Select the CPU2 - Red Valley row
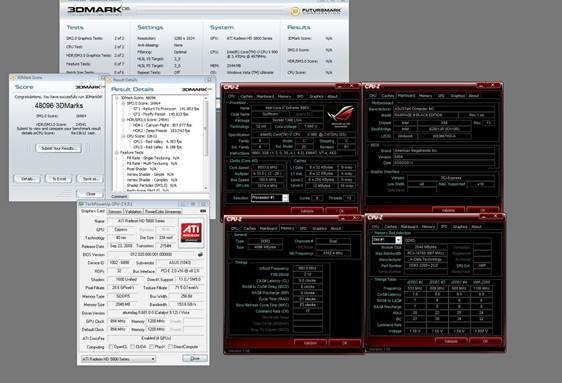 (x=158, y=147)
